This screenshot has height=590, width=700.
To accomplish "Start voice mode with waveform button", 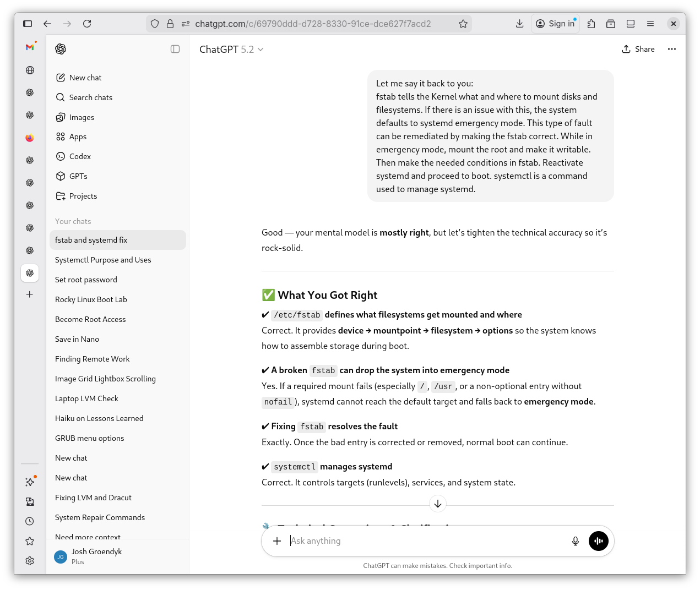I will 598,541.
